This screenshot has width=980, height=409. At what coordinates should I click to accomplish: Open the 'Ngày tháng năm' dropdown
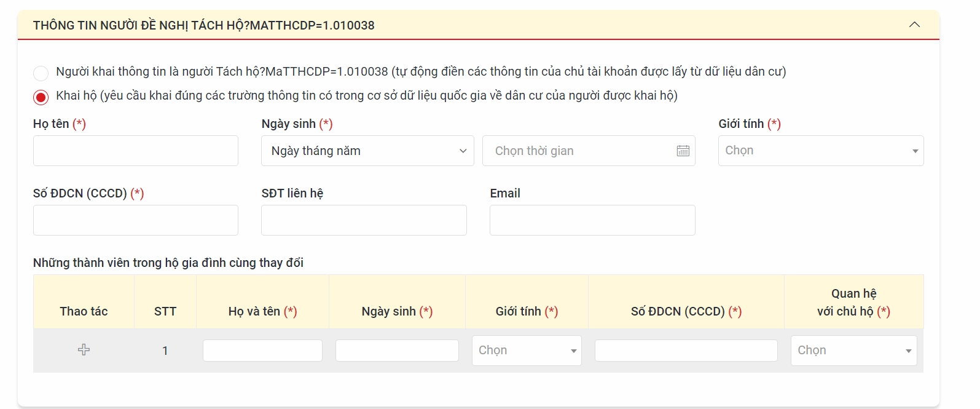tap(367, 150)
